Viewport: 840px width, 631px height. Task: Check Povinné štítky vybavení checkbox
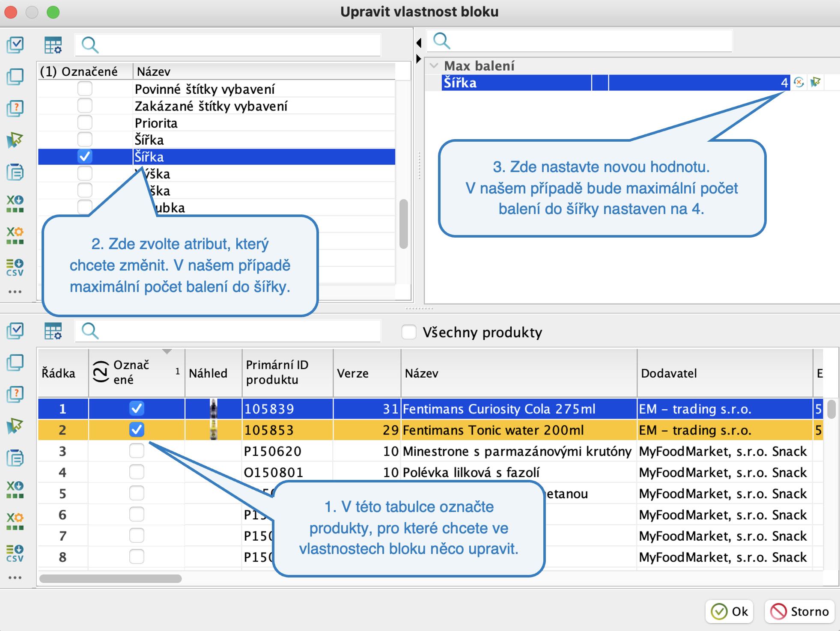click(85, 89)
